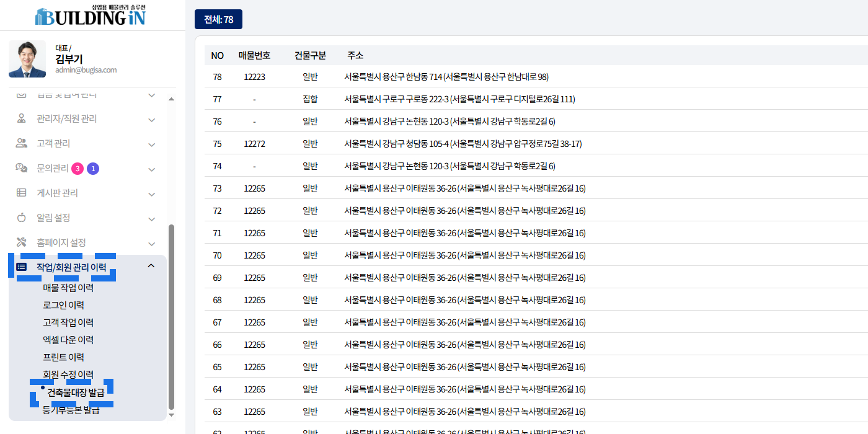Click the profile photo of 김부기
Viewport: 868px width, 434px height.
click(27, 59)
